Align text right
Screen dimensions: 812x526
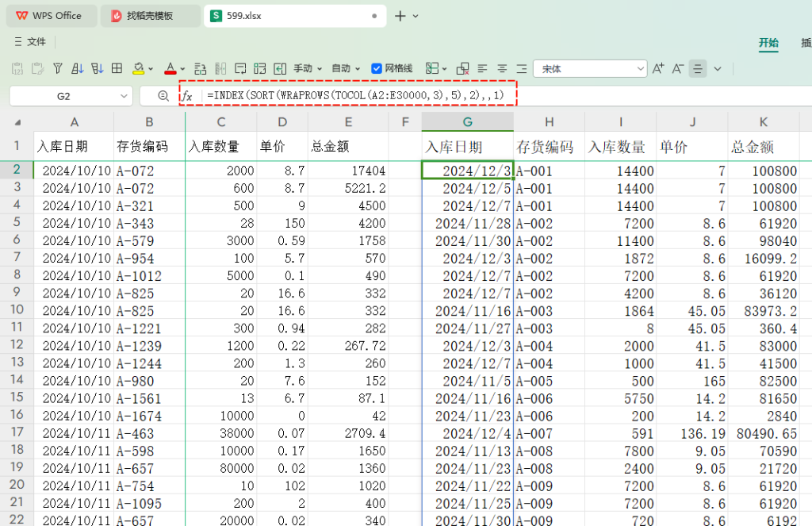tap(522, 68)
